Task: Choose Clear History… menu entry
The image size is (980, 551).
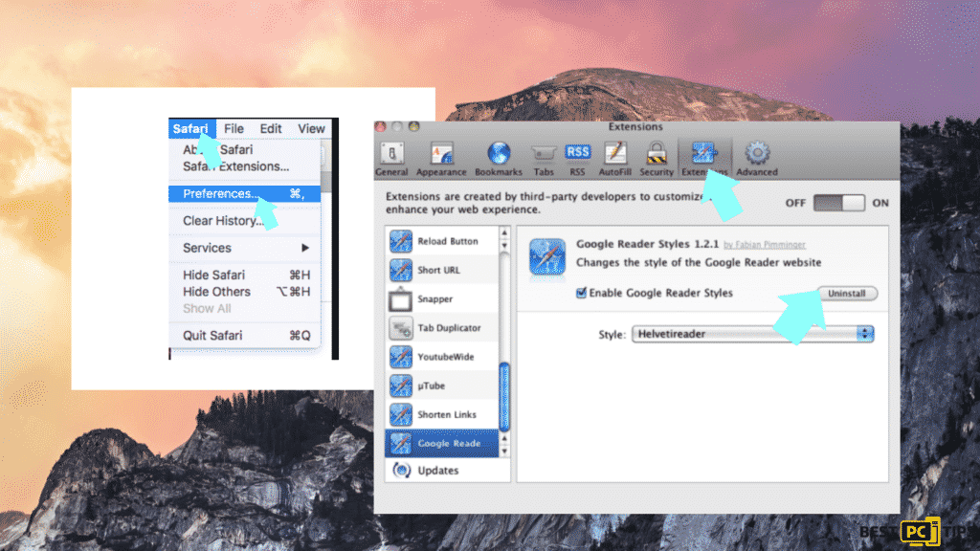Action: pos(223,221)
